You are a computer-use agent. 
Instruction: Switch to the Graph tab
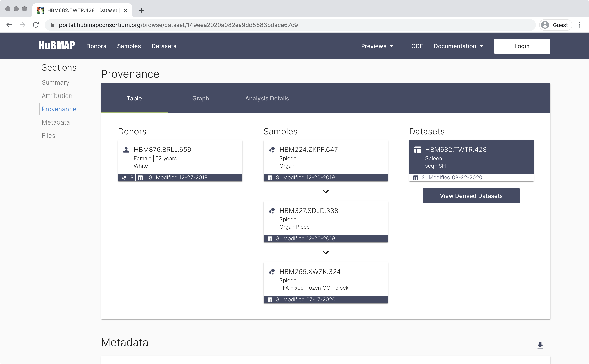pyautogui.click(x=200, y=98)
